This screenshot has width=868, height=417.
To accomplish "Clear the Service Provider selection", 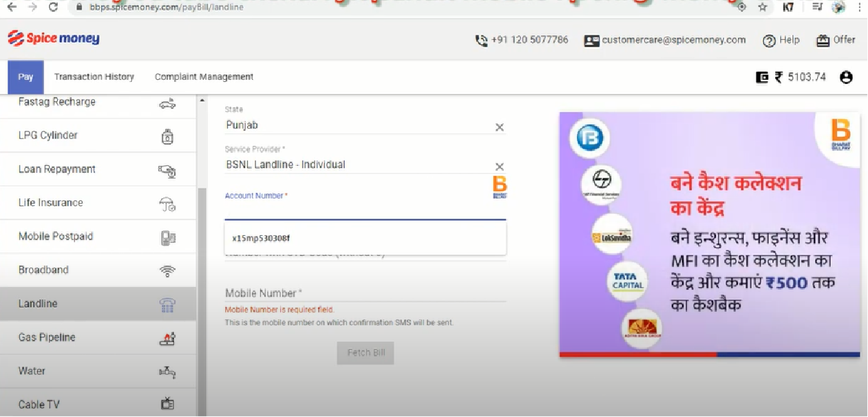I will pyautogui.click(x=500, y=167).
